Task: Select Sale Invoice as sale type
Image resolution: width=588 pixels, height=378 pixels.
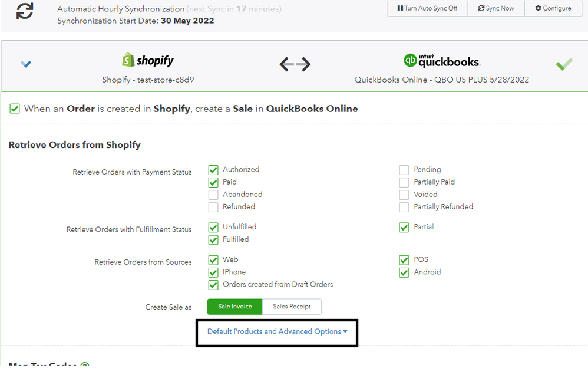Action: click(x=234, y=307)
